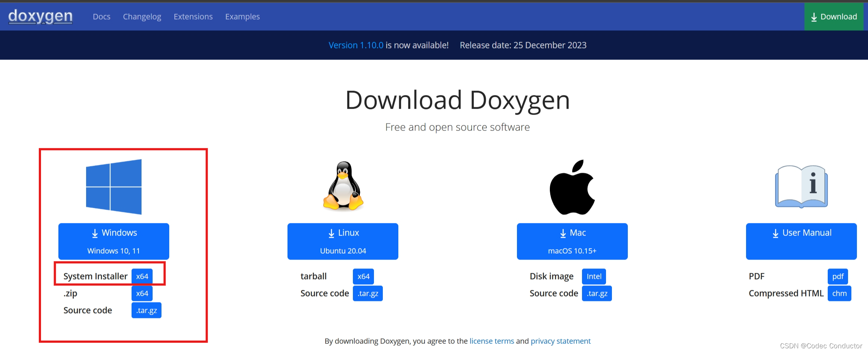Click the doxygen logo in the header

click(40, 16)
